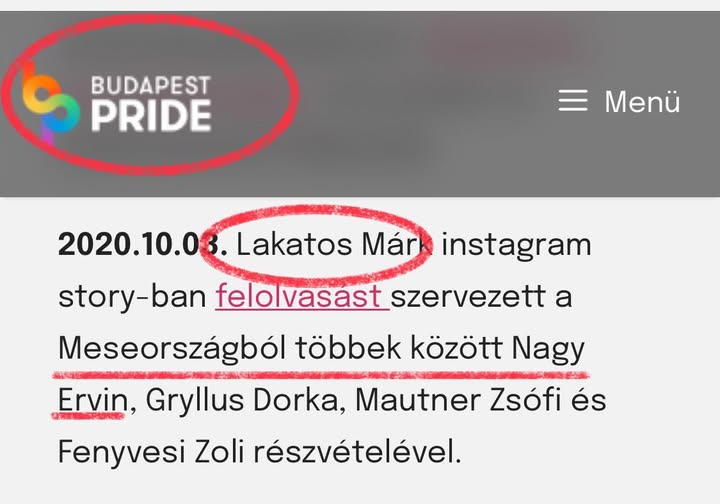The image size is (720, 504).
Task: Click the name Fenyvesi Zoli
Action: [151, 454]
